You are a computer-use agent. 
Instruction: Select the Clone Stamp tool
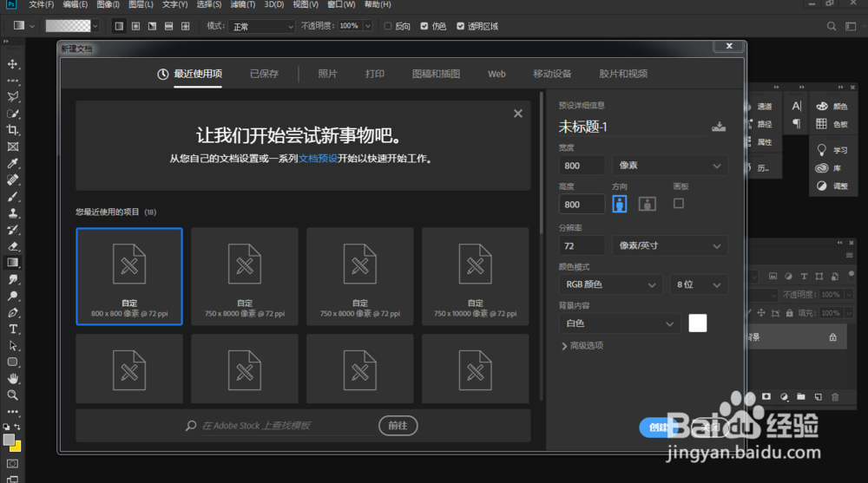coord(13,213)
